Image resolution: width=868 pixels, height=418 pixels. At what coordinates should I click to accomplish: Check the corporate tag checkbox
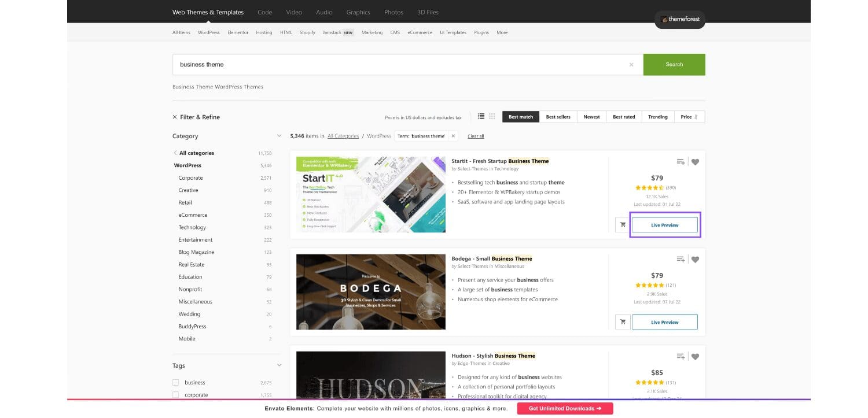click(x=175, y=395)
